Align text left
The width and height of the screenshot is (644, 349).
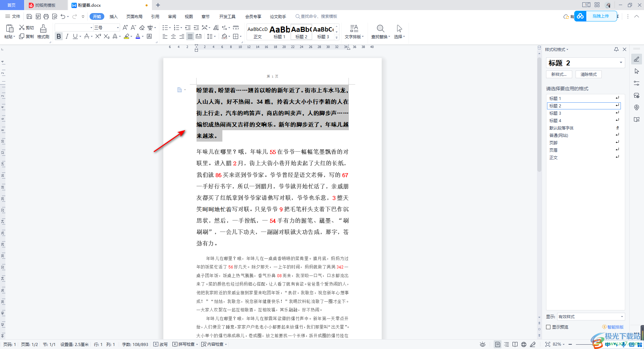(165, 36)
